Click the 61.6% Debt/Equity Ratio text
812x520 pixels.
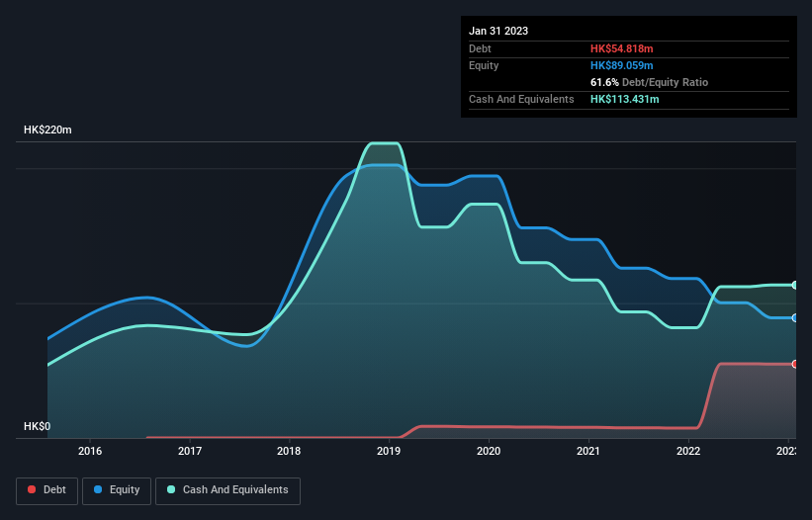[x=649, y=82]
